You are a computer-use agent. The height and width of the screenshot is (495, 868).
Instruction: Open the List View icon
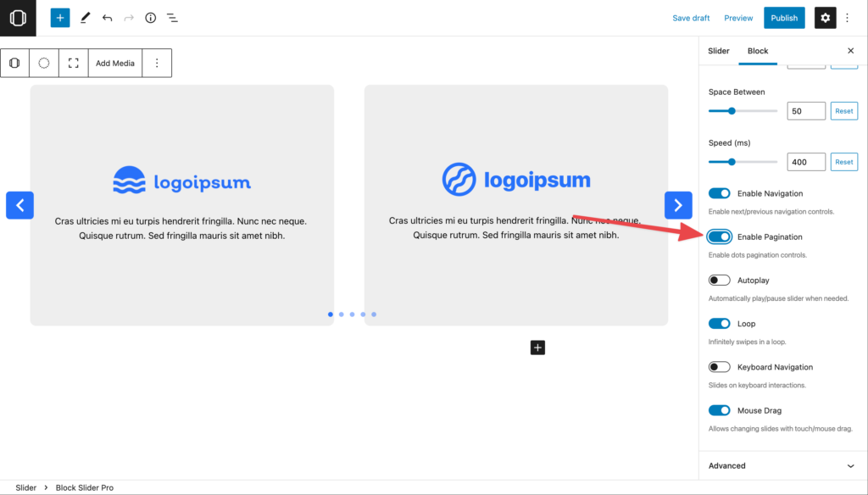[x=172, y=18]
